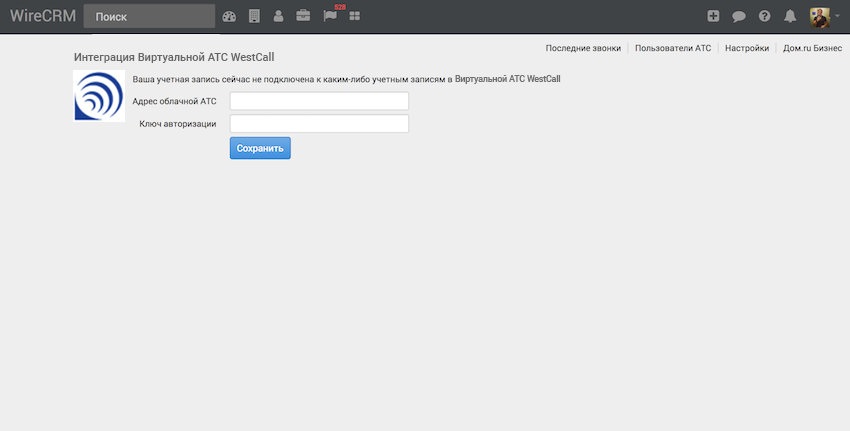
Task: Open the notifications bell icon
Action: (790, 16)
